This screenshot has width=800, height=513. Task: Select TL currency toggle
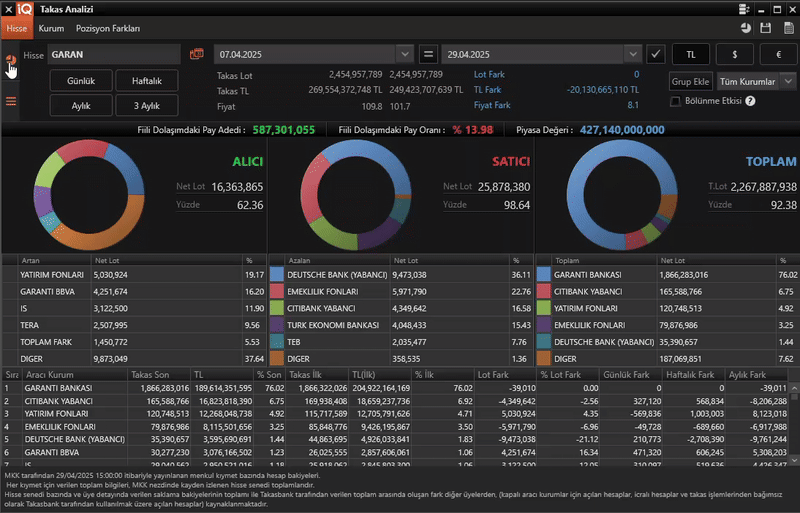pyautogui.click(x=691, y=54)
